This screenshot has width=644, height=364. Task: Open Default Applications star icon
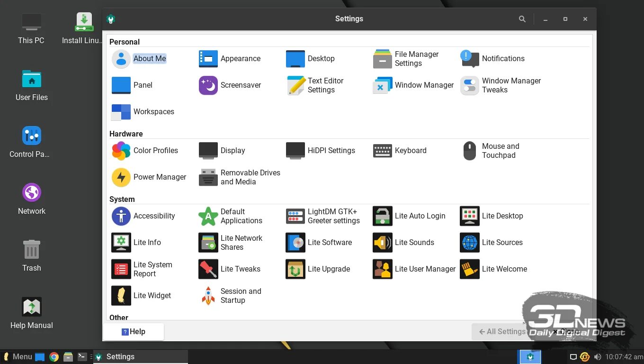tap(208, 216)
